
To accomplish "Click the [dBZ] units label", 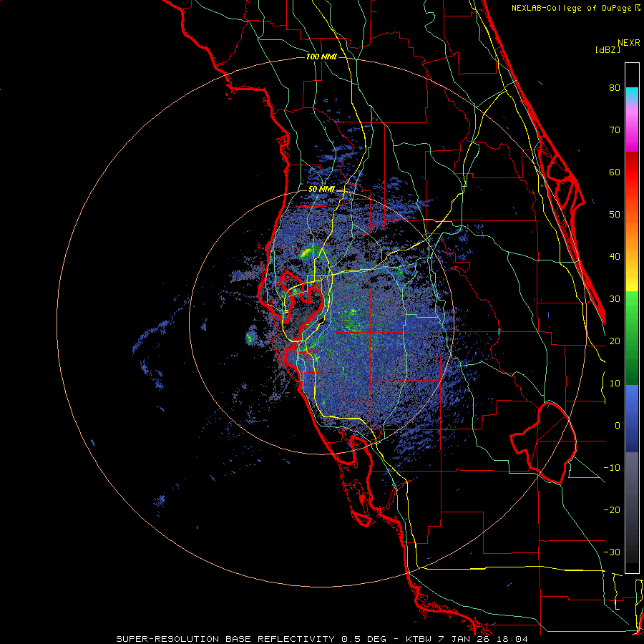I will click(608, 49).
